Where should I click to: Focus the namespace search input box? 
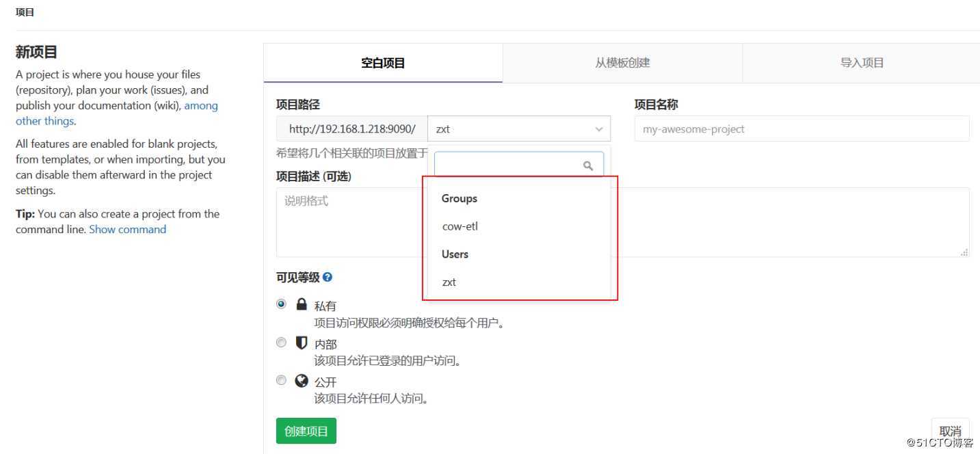(519, 165)
